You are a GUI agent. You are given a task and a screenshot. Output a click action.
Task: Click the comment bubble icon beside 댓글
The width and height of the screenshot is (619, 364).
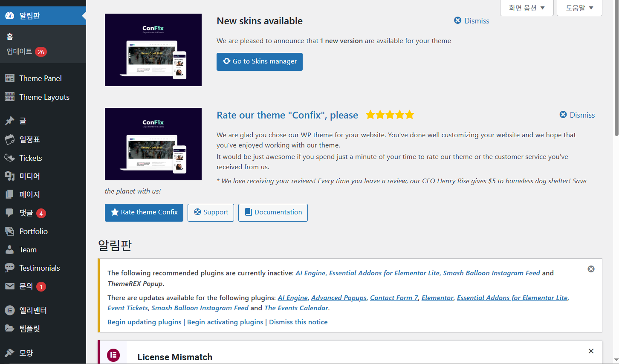[10, 213]
